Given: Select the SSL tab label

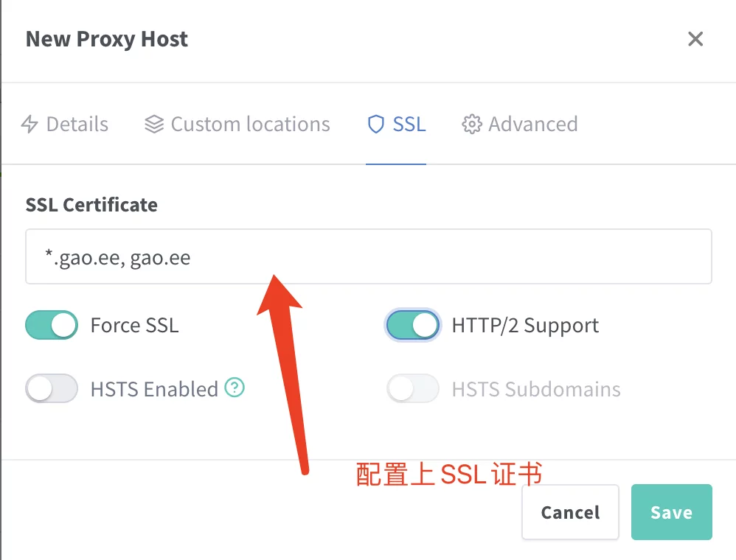Looking at the screenshot, I should click(409, 125).
